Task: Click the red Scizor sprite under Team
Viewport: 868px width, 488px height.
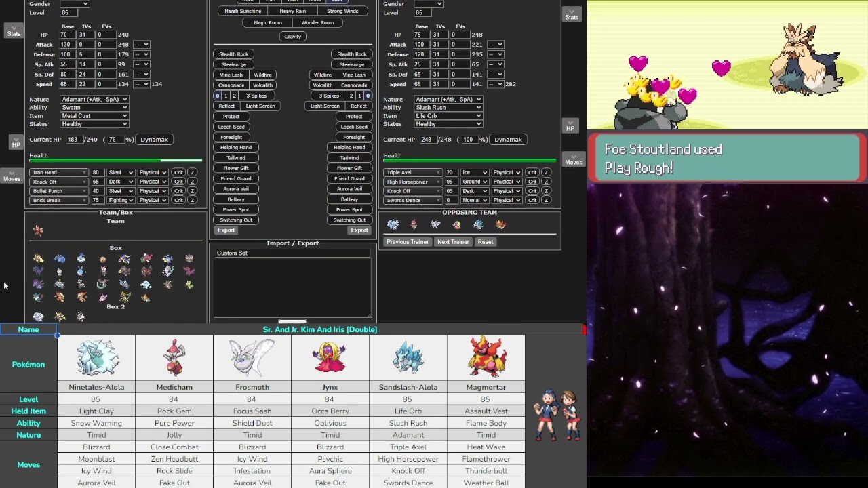Action: (x=38, y=231)
